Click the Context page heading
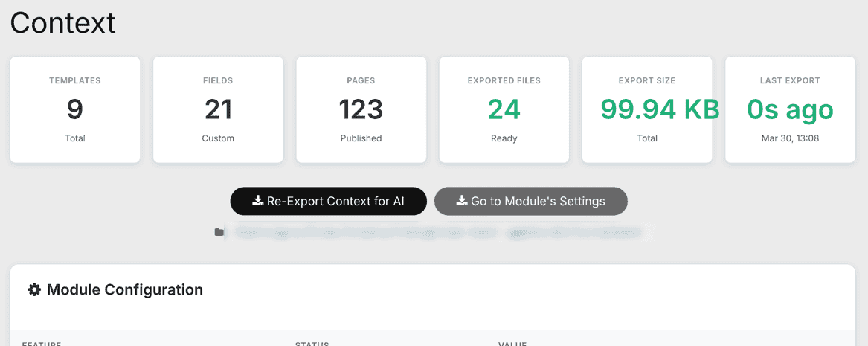The width and height of the screenshot is (868, 346). tap(63, 23)
